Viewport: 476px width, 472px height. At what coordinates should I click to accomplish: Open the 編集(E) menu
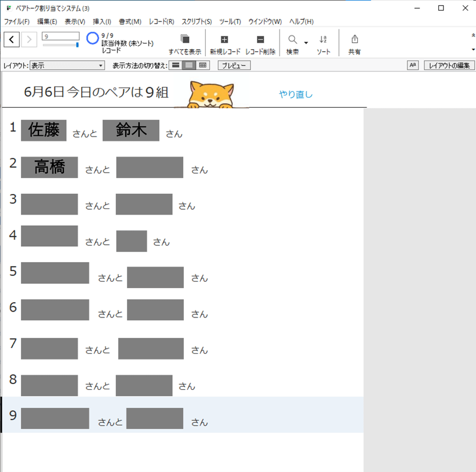point(47,22)
